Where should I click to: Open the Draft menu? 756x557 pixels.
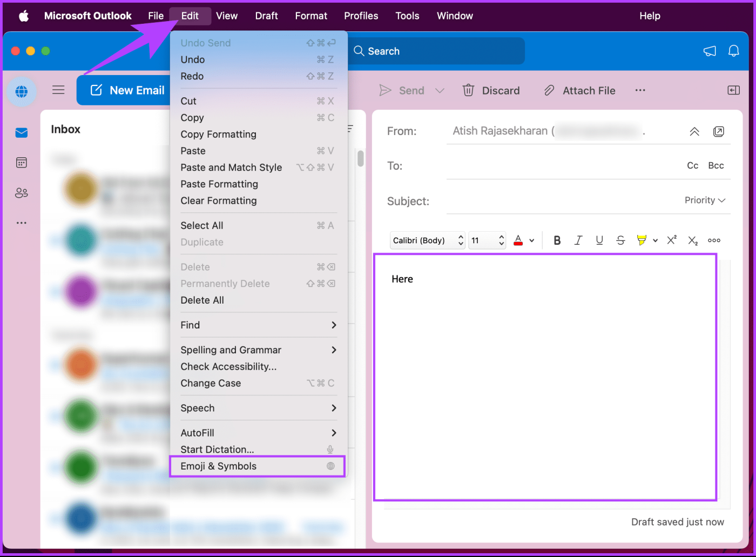point(267,16)
